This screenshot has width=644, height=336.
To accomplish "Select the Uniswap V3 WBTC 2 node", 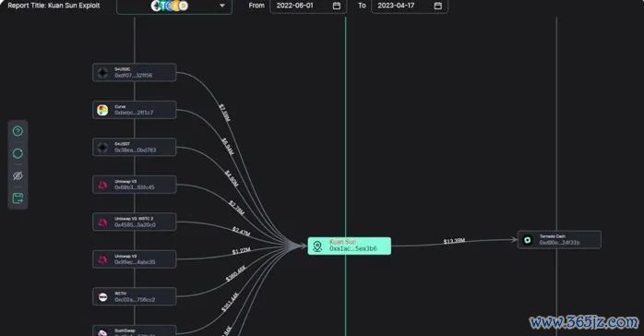I will 135,222.
